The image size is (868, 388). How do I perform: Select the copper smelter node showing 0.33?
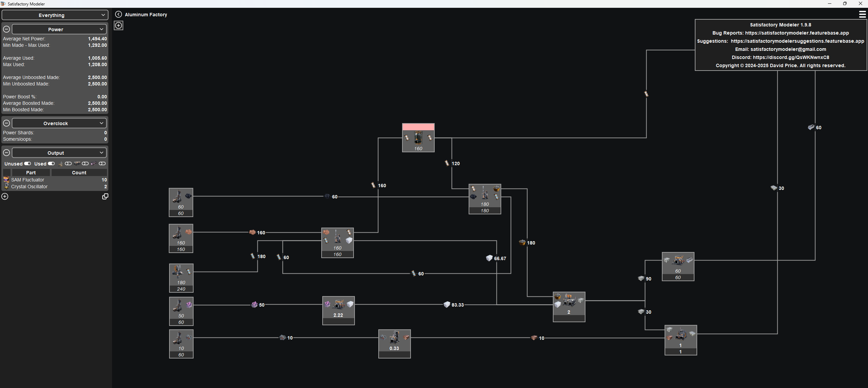tap(395, 344)
